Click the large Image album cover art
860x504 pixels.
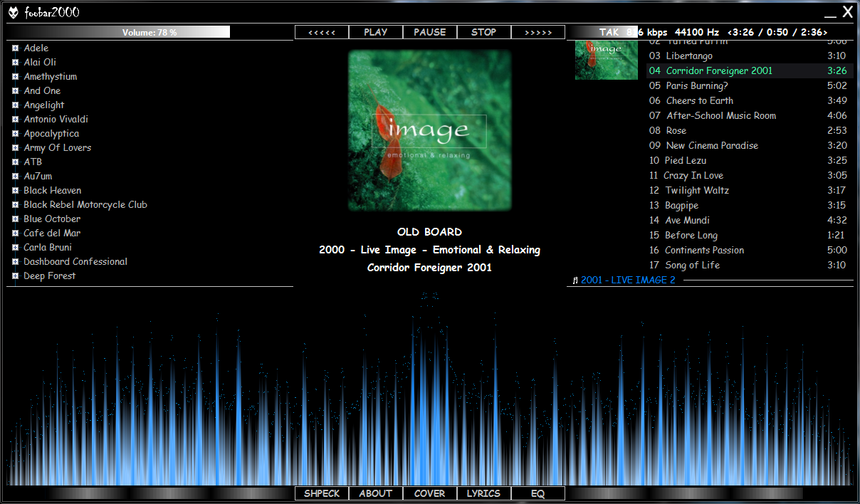coord(429,130)
